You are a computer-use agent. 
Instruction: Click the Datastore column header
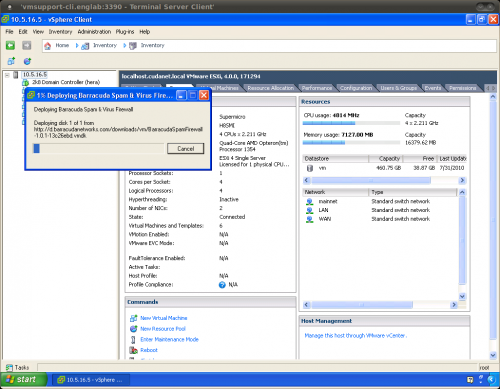[336, 159]
